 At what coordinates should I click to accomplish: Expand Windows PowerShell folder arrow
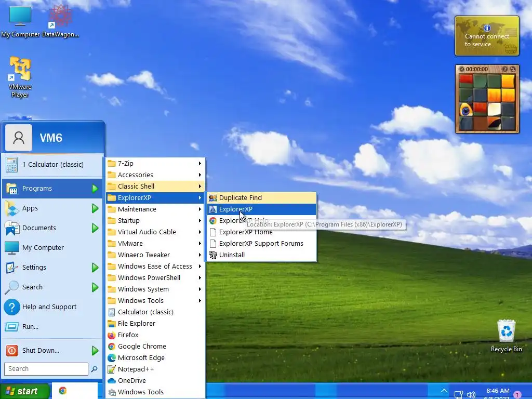pos(200,278)
